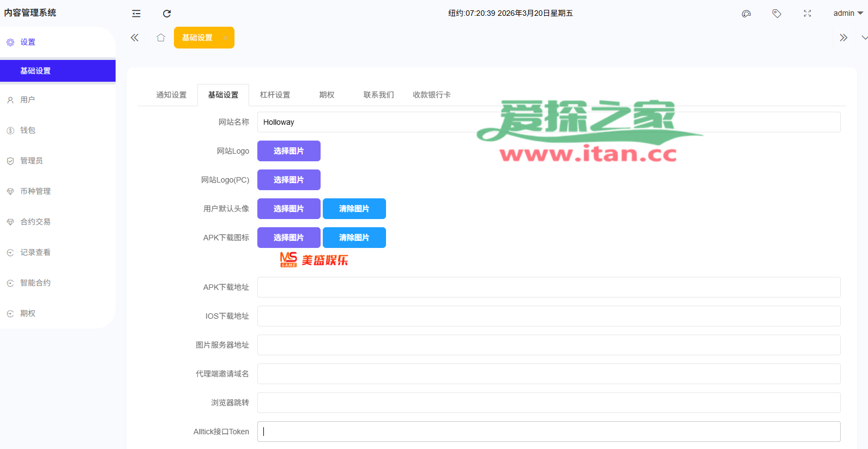Expand the 用户 sidebar menu
The height and width of the screenshot is (449, 868).
coord(28,100)
